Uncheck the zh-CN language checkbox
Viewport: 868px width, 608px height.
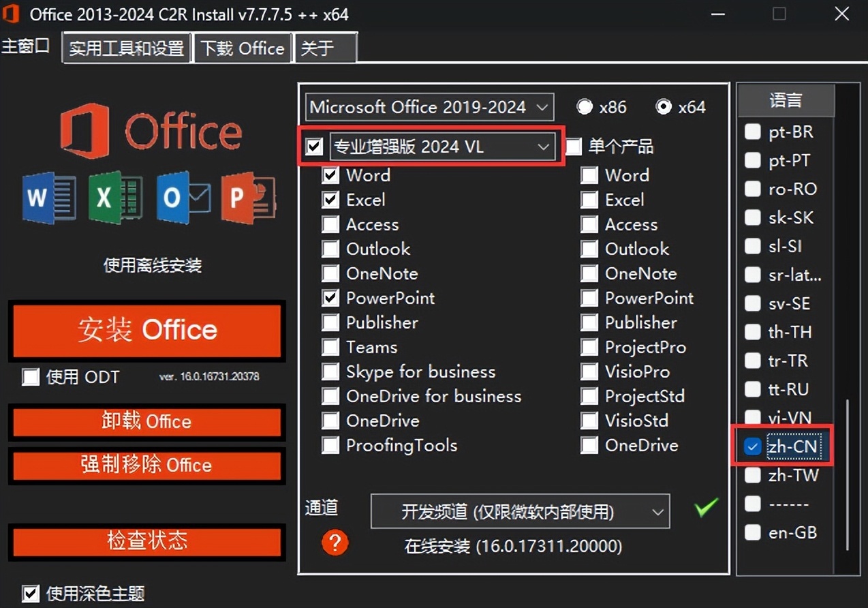[752, 446]
